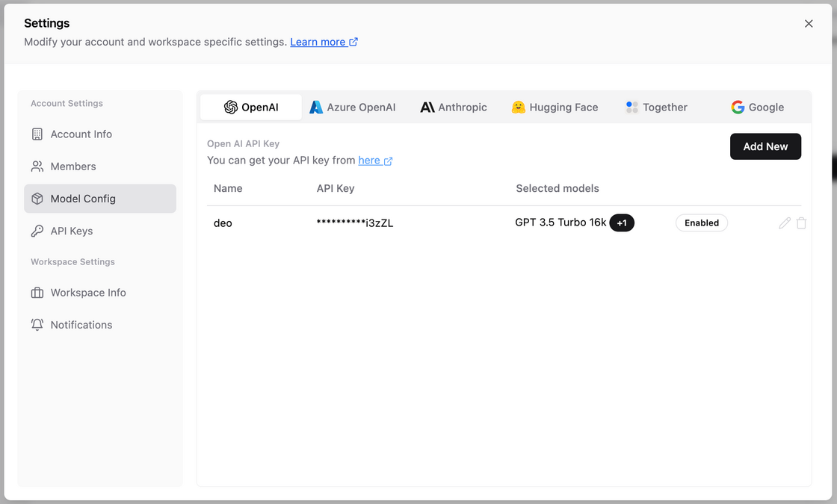837x504 pixels.
Task: Click the Add New button
Action: point(765,146)
